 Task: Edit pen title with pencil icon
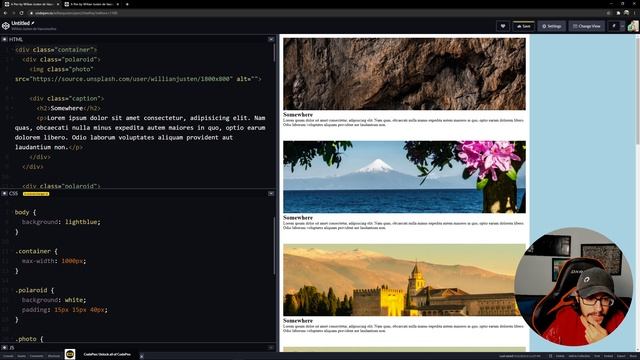33,23
